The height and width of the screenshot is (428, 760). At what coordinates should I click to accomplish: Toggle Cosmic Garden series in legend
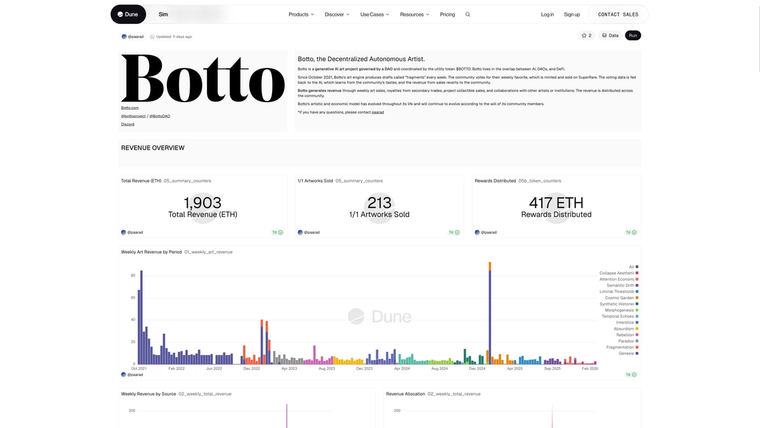(x=621, y=298)
